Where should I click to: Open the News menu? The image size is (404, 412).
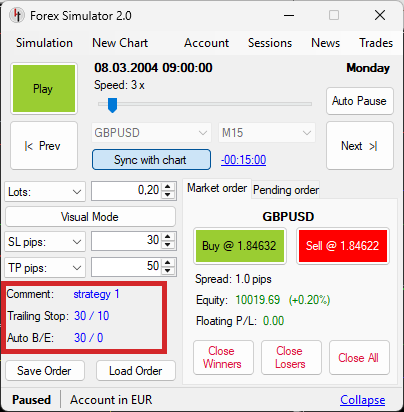325,43
